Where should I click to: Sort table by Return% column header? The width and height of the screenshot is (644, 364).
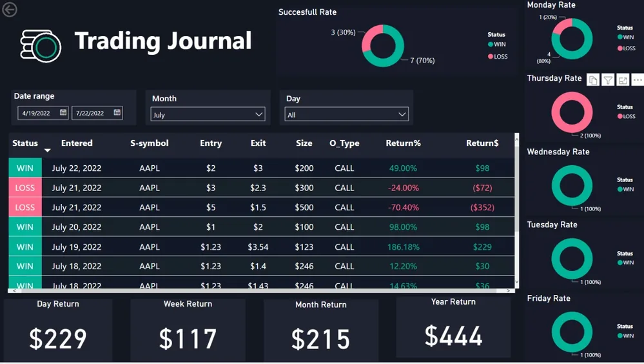click(403, 143)
